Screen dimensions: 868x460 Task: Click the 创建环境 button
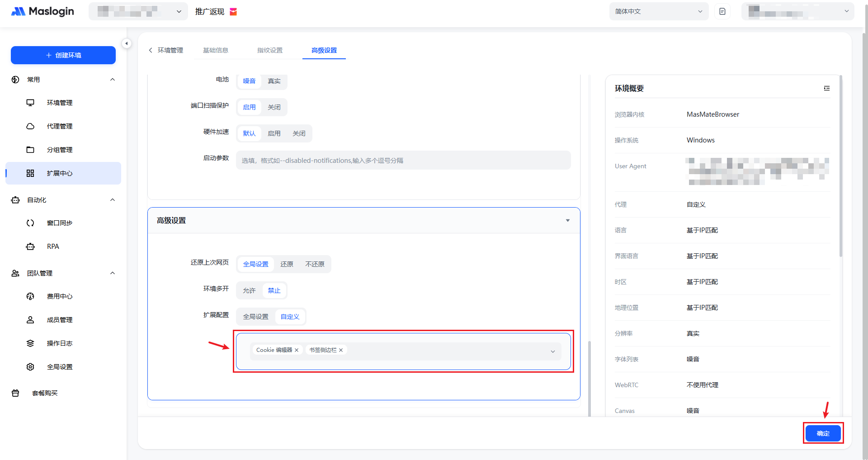point(63,55)
